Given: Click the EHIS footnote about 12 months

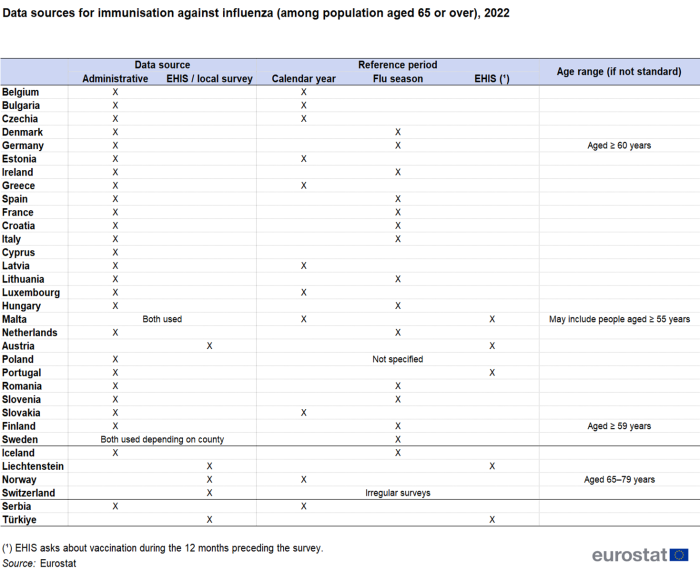Looking at the screenshot, I should (162, 548).
